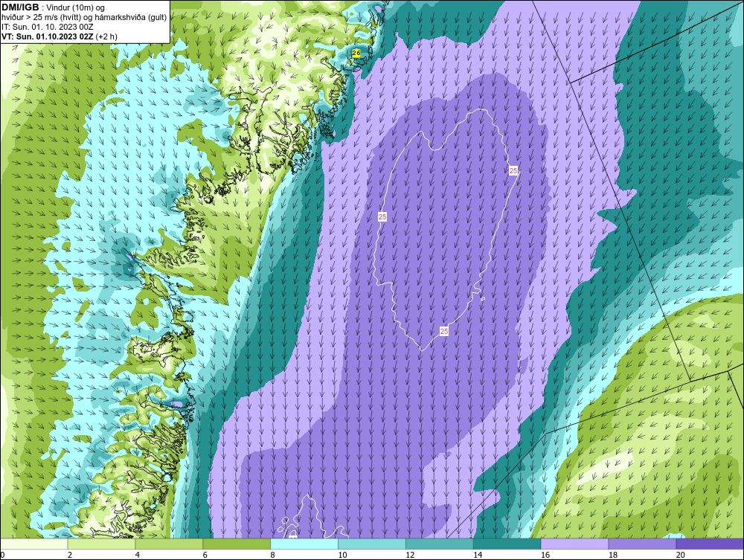The width and height of the screenshot is (744, 560).
Task: Click the darkest purple legend swatch above 20
Action: coord(710,544)
